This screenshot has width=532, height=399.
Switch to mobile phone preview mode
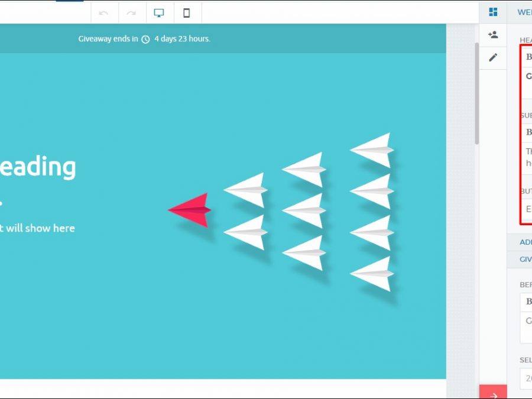click(187, 12)
